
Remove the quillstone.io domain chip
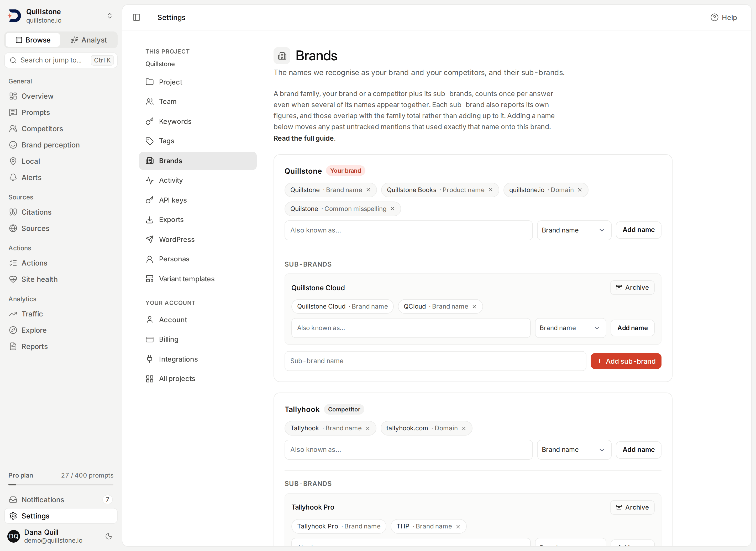point(580,190)
